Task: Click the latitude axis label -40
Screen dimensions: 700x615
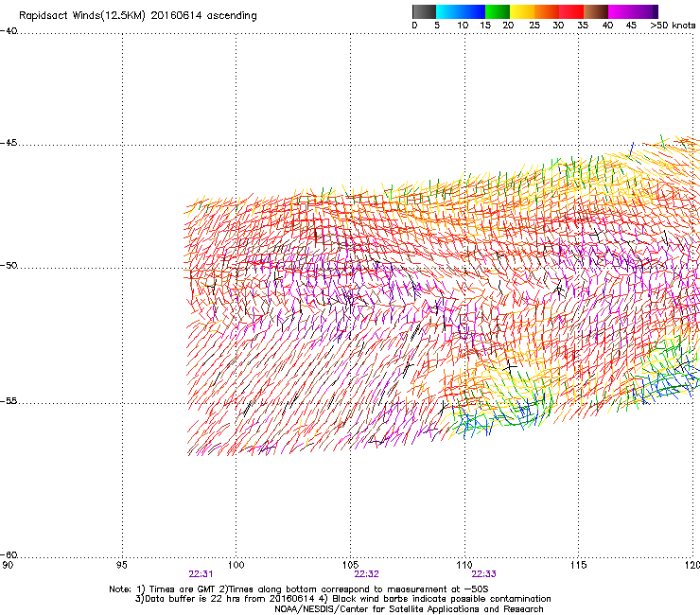Action: (x=9, y=31)
